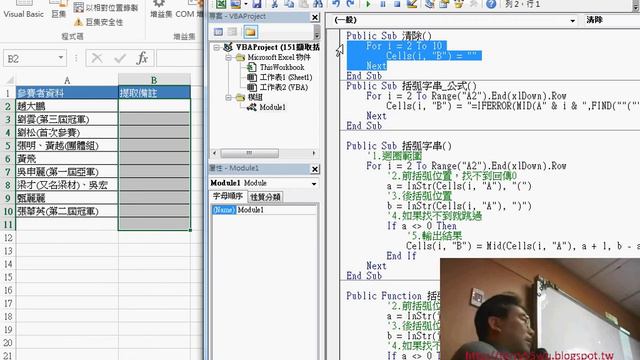Open Project Explorer from the toolbar icon
This screenshot has width=640, height=360.
pos(429,4)
